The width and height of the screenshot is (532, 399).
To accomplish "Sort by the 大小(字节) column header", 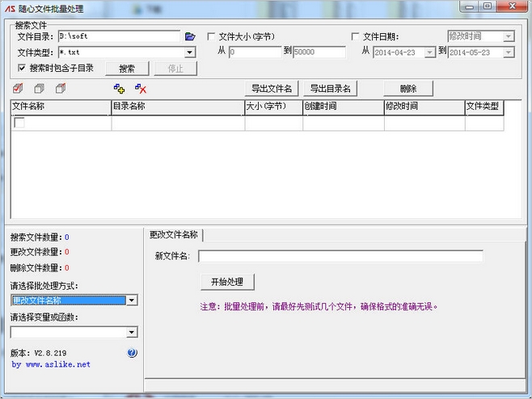I will (274, 107).
